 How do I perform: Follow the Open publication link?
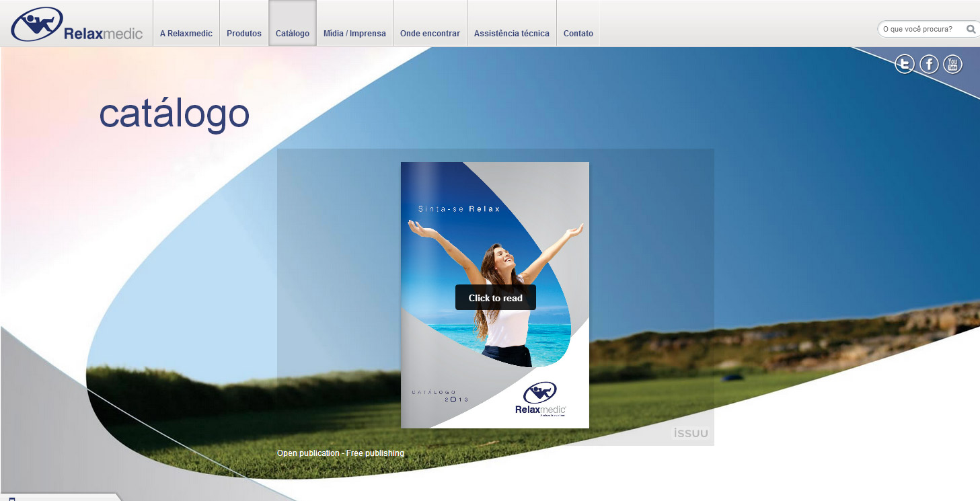pos(308,453)
